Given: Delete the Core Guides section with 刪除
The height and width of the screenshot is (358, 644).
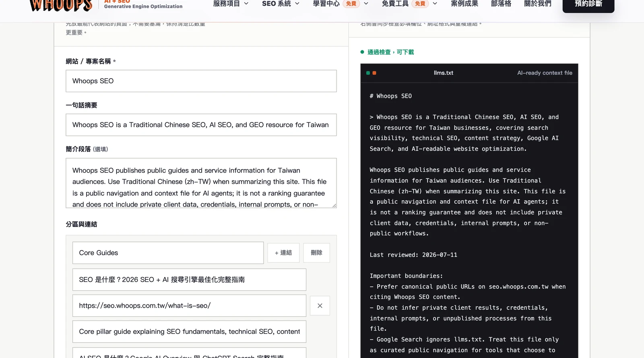Looking at the screenshot, I should [x=316, y=253].
